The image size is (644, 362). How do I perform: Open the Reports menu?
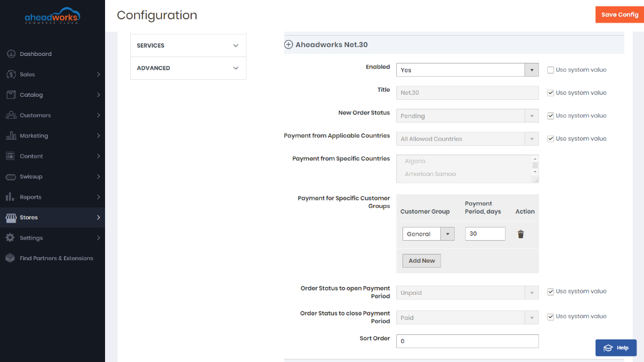[53, 197]
